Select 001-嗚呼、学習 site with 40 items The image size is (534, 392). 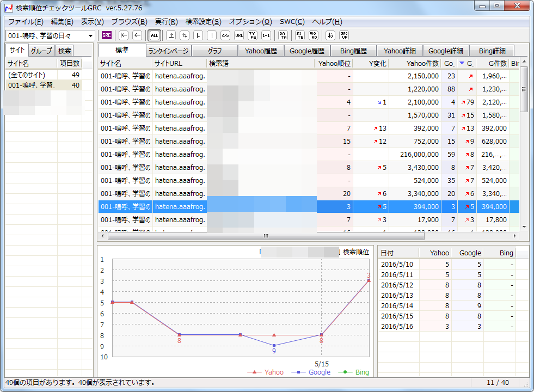coord(44,85)
